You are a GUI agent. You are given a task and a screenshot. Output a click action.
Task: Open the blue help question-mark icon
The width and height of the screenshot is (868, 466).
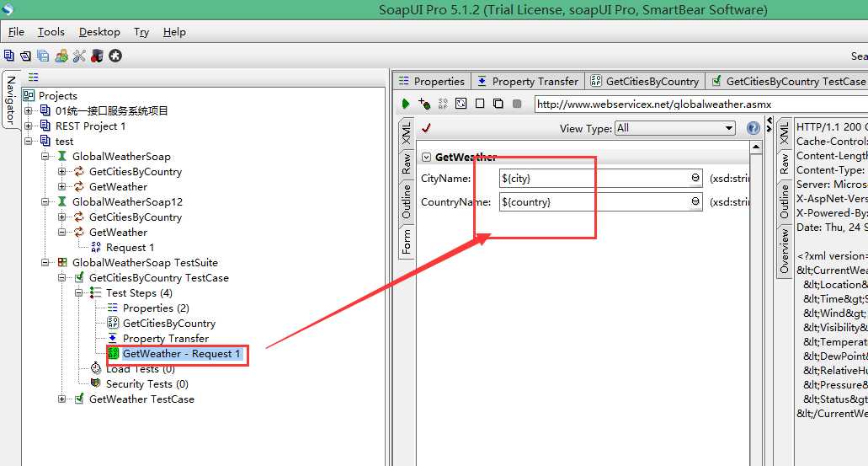pyautogui.click(x=753, y=128)
